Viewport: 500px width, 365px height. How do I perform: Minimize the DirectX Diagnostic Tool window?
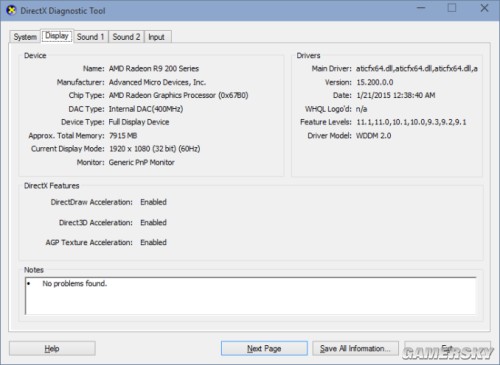pyautogui.click(x=421, y=8)
